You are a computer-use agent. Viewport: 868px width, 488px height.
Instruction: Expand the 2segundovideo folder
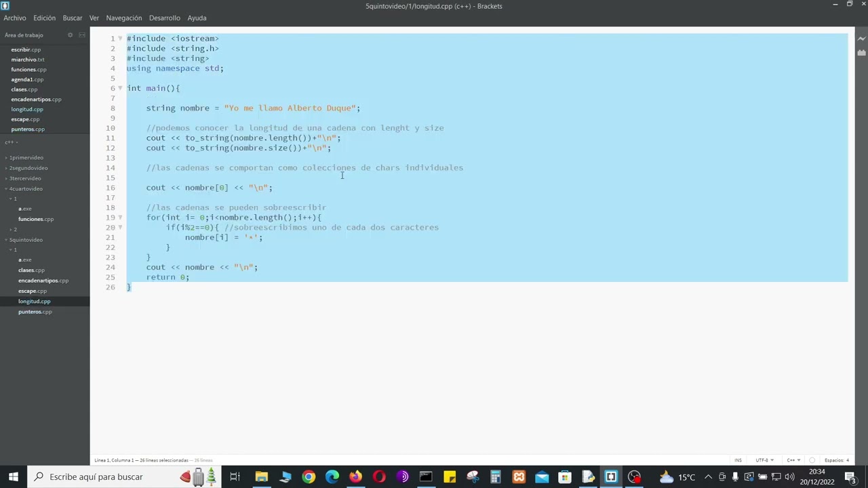point(28,168)
